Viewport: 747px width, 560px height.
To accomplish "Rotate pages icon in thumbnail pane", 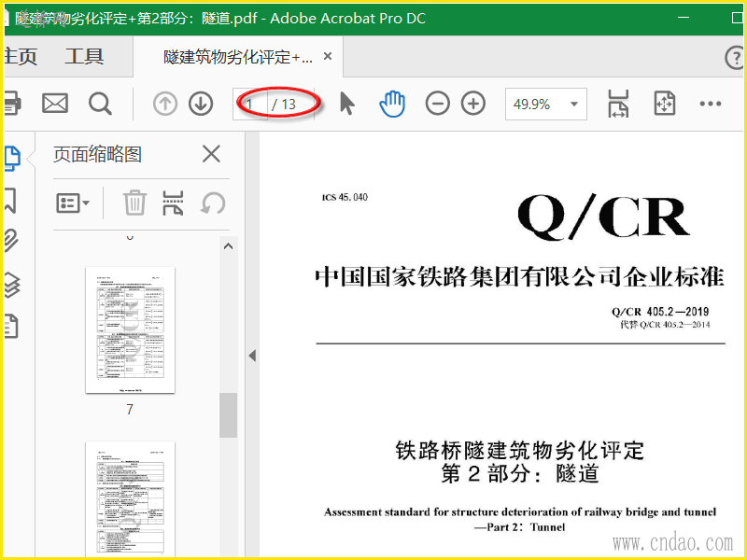I will pyautogui.click(x=213, y=203).
